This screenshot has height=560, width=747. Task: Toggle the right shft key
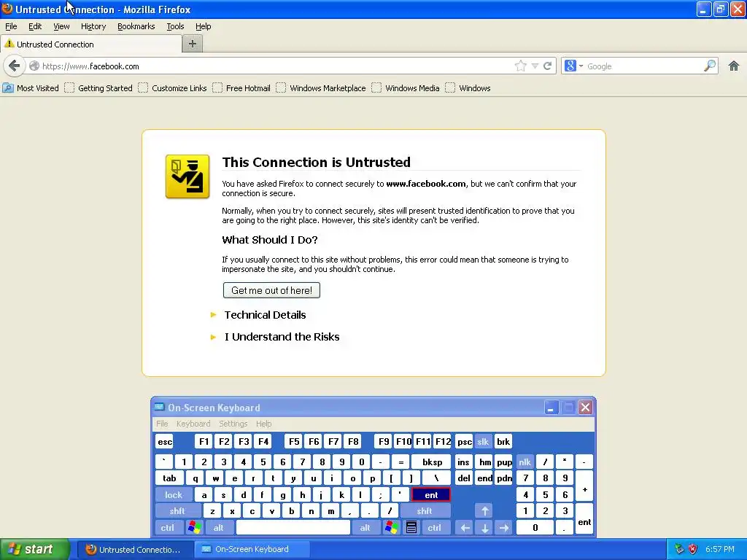coord(425,511)
